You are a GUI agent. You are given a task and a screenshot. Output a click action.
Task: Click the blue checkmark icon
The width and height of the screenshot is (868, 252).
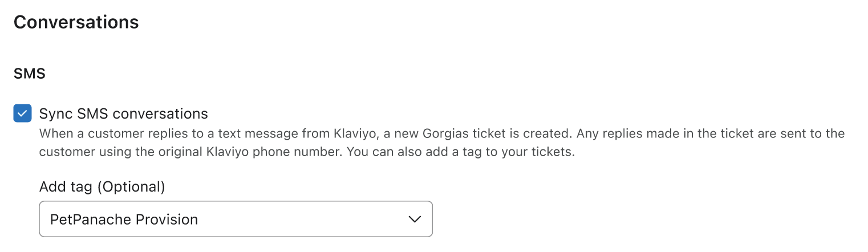pyautogui.click(x=22, y=113)
